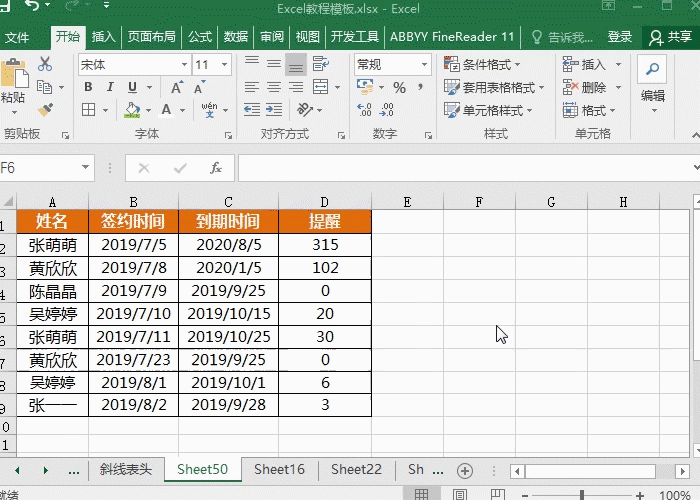
Task: Apply comma thousands separator style
Action: (x=420, y=87)
